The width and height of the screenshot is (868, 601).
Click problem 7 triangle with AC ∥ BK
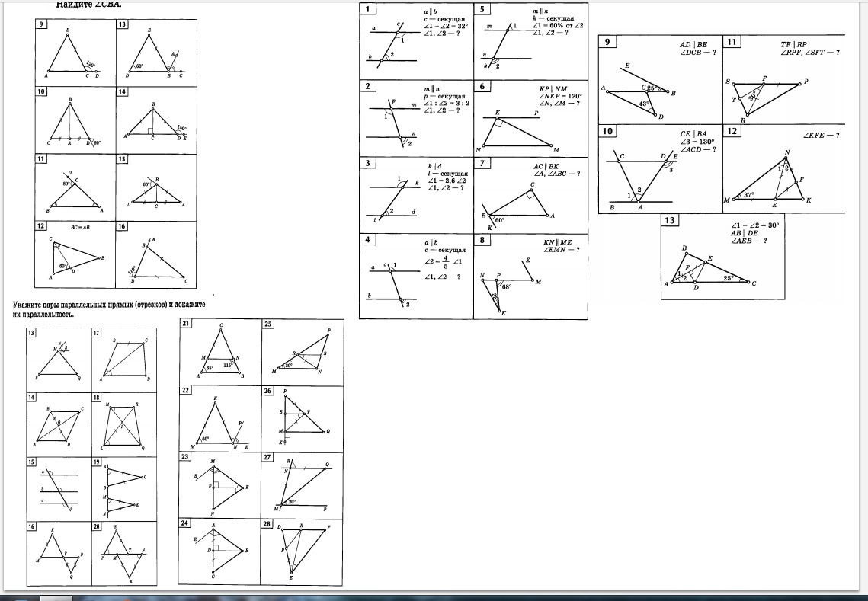(530, 195)
